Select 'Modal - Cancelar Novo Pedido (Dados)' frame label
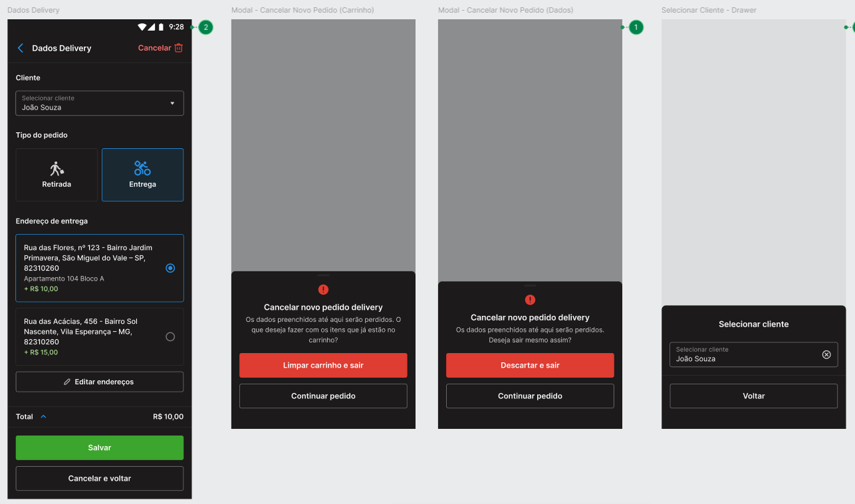Screen dimensions: 855x504 505,10
